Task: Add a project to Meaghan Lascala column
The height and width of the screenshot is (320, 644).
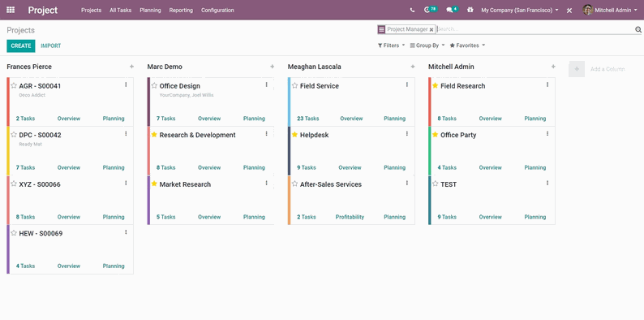Action: click(x=413, y=67)
